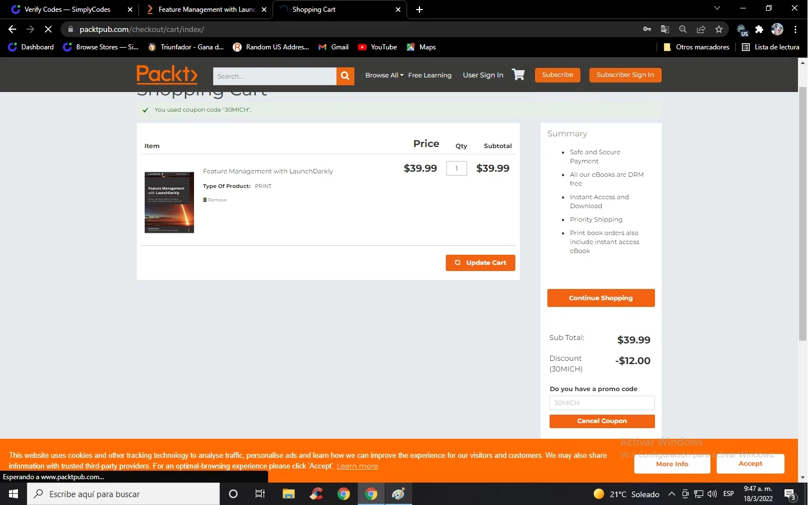The width and height of the screenshot is (812, 505).
Task: Open the Gmail bookmark
Action: 334,47
